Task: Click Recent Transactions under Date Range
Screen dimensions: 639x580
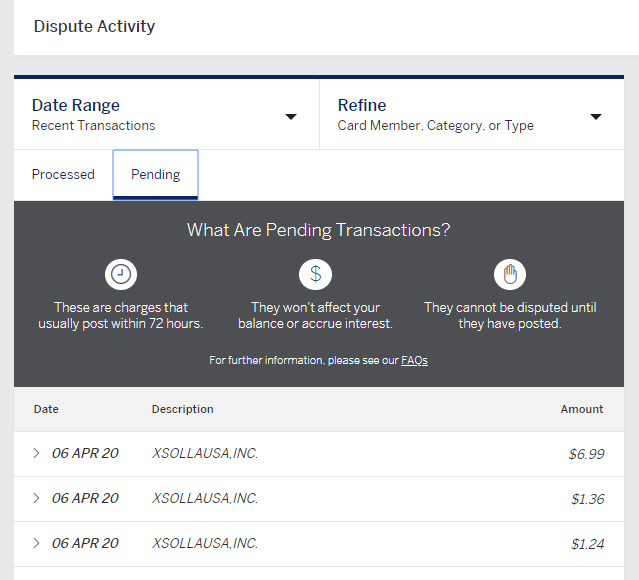Action: [93, 126]
